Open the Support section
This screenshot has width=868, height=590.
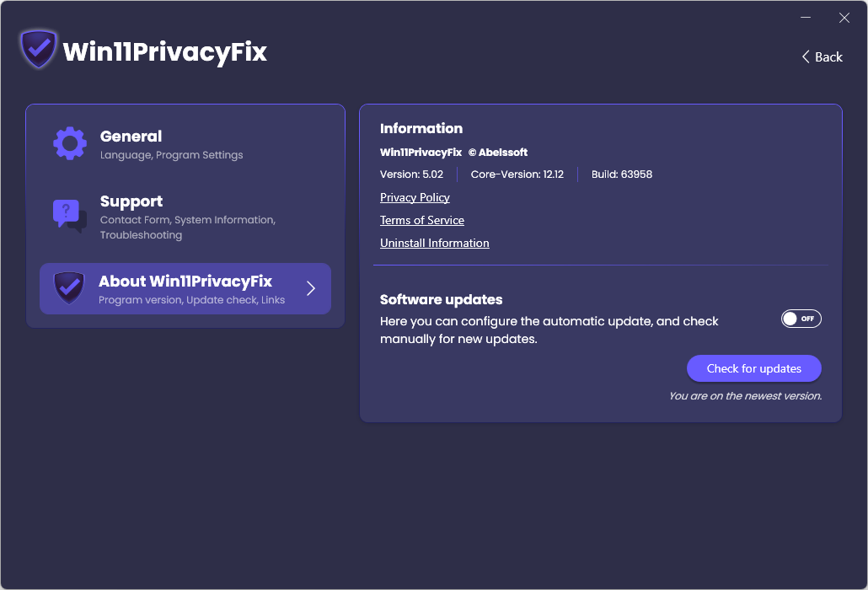185,217
